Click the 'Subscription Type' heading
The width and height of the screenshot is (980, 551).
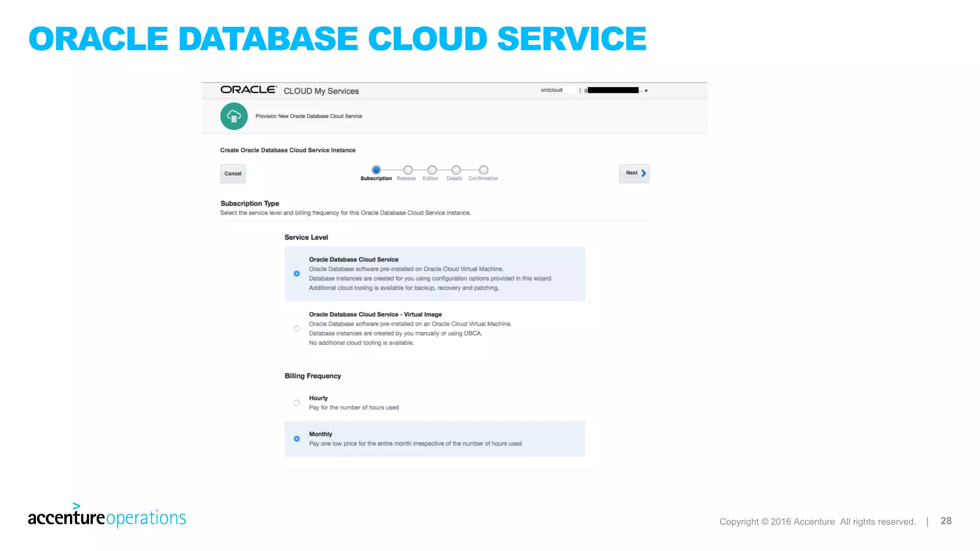[x=250, y=203]
